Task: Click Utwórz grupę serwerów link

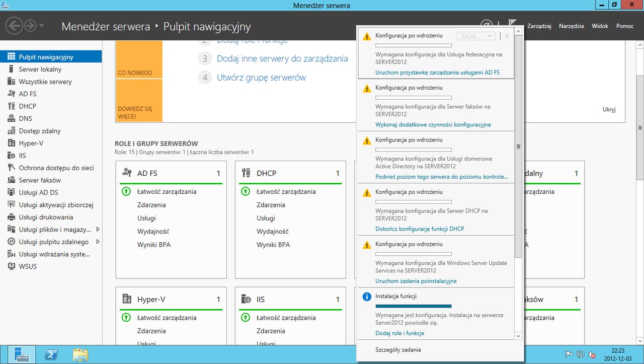Action: click(261, 78)
